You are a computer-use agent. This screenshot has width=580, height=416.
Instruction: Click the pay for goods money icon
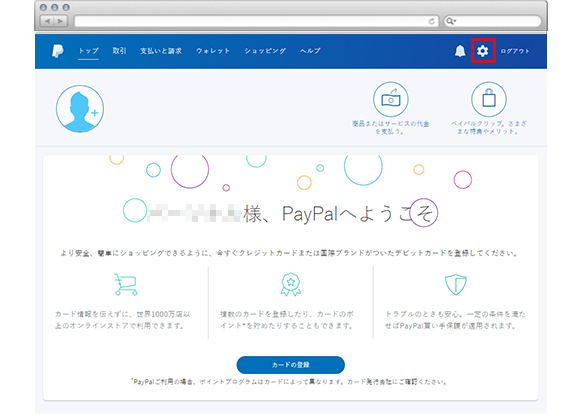click(391, 99)
